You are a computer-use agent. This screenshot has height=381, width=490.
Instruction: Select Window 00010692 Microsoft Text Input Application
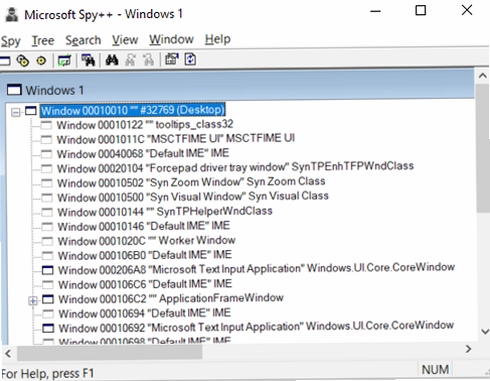coord(256,327)
